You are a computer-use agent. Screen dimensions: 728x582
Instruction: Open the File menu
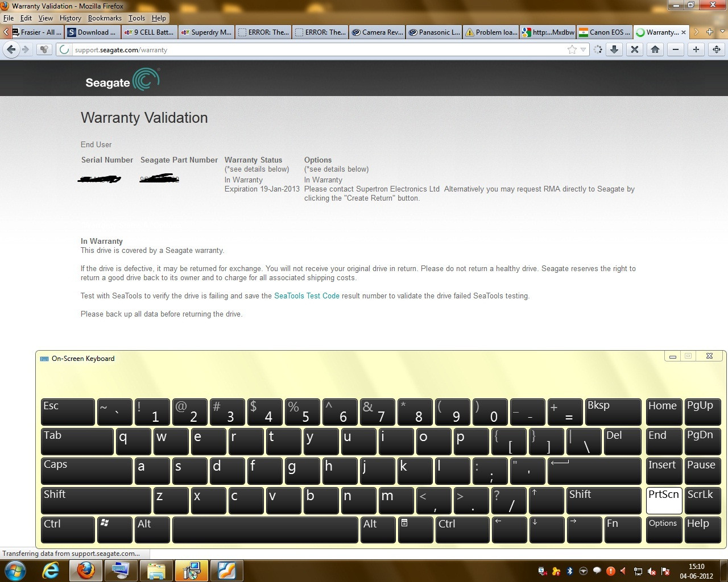(x=9, y=18)
